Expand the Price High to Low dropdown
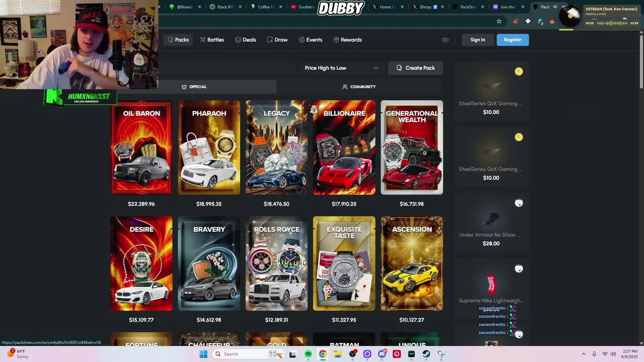The image size is (644, 362). click(x=342, y=68)
